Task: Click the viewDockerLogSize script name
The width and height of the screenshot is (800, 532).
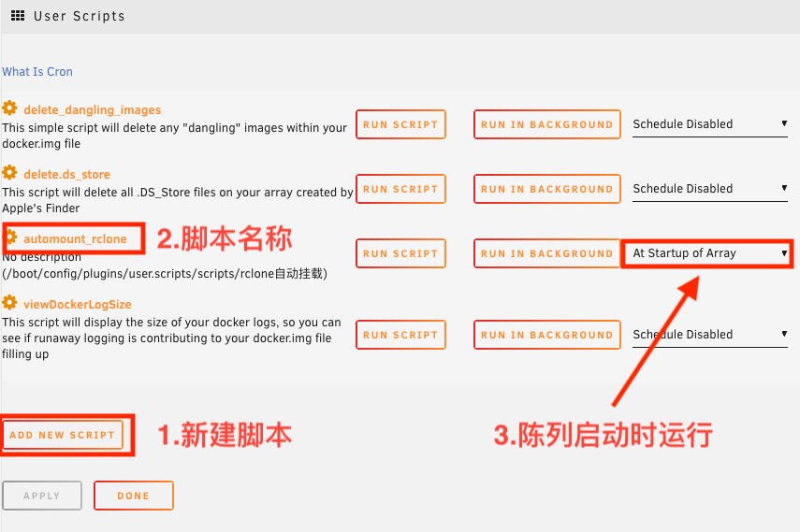Action: (78, 305)
